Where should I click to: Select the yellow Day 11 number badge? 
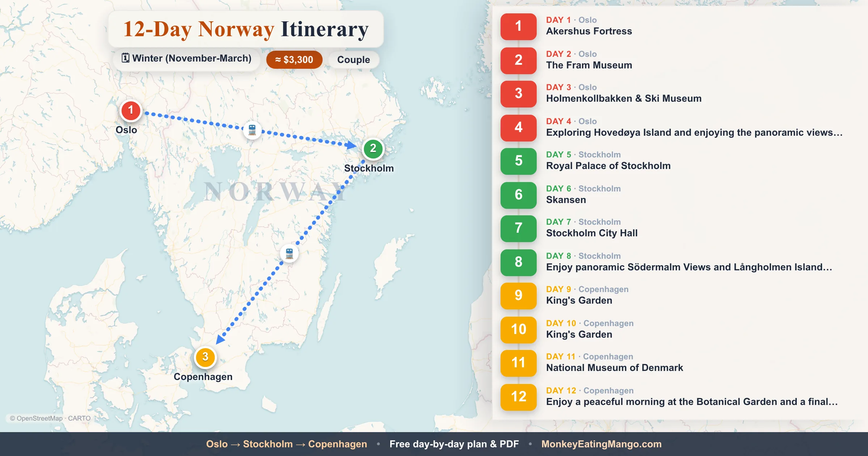[519, 363]
